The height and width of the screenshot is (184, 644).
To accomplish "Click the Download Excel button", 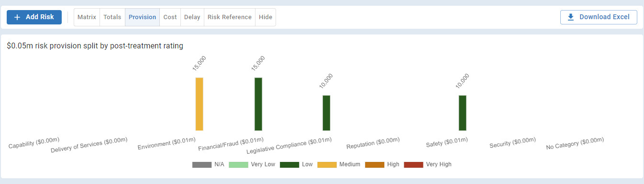I will click(x=599, y=17).
